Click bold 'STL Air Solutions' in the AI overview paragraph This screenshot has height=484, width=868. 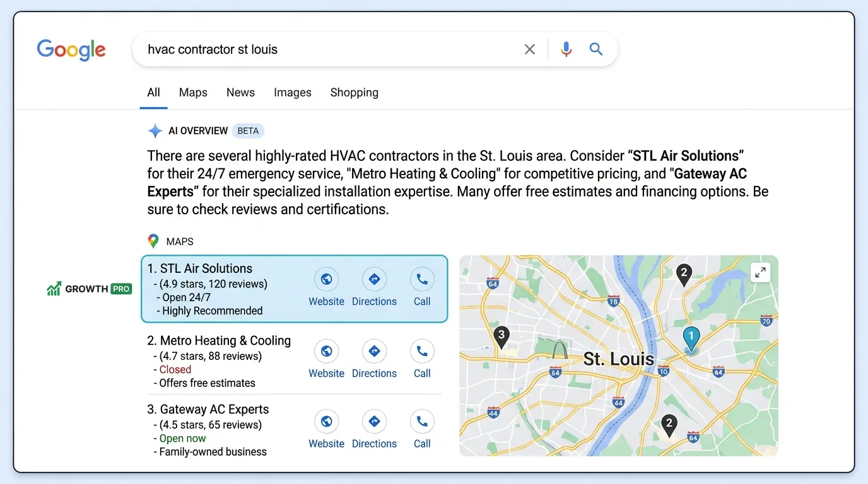pyautogui.click(x=686, y=156)
